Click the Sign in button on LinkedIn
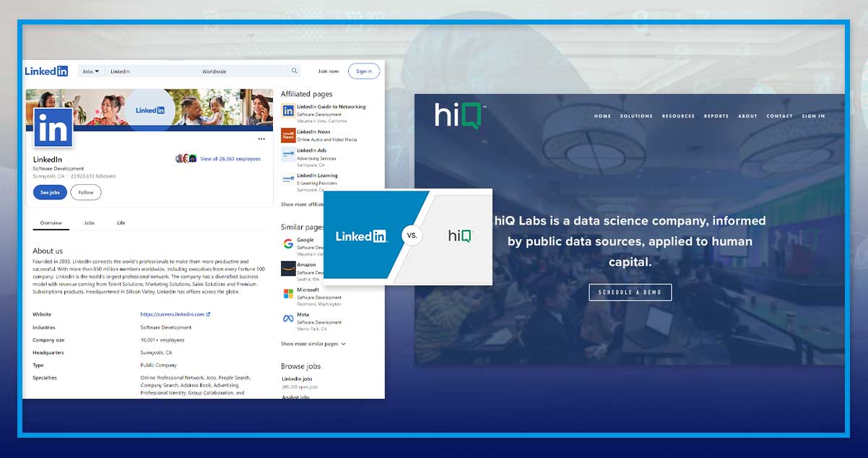Image resolution: width=868 pixels, height=458 pixels. click(x=364, y=71)
